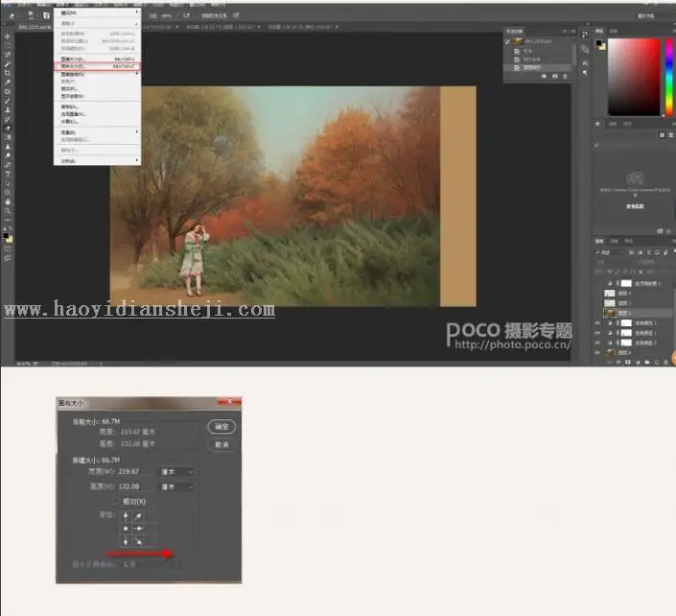Click 确定 (OK) in canvas size dialog
The image size is (676, 616).
pos(221,427)
